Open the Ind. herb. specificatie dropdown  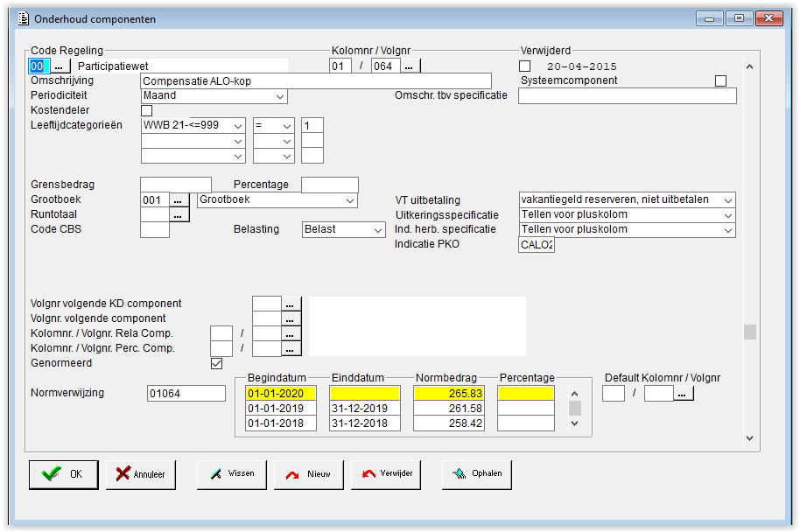[627, 229]
